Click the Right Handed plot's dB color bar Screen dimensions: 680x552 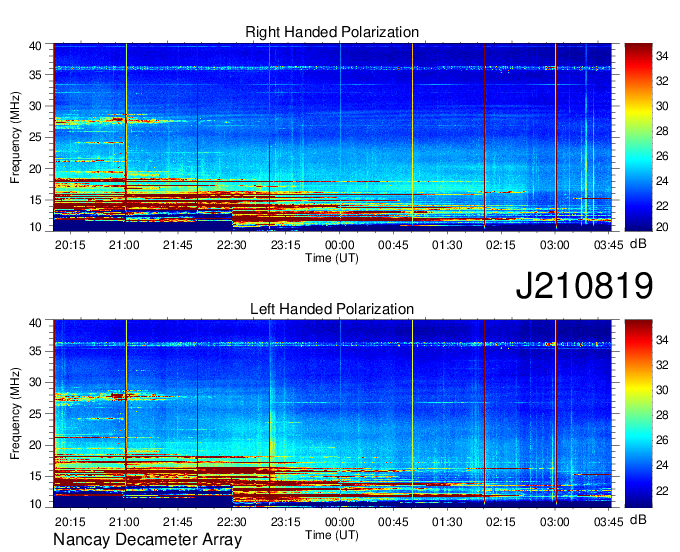tap(638, 137)
